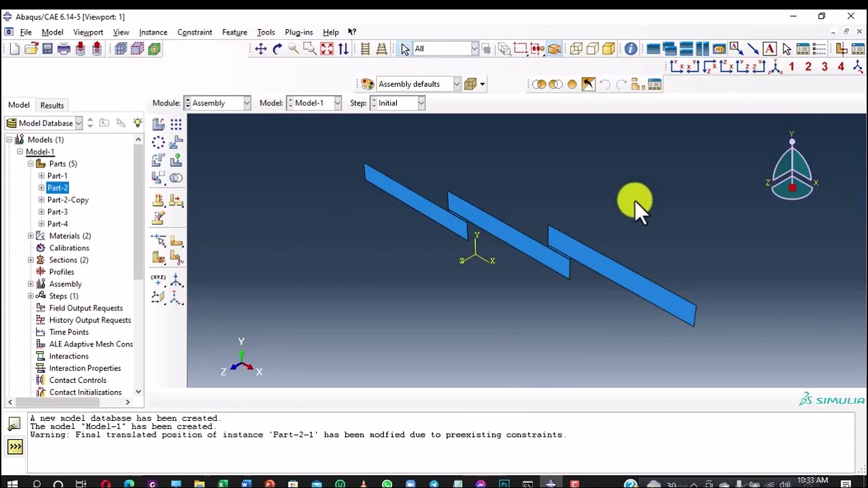Screen dimensions: 868x488
Task: Open the Assembly defaults dropdown
Action: tap(418, 84)
